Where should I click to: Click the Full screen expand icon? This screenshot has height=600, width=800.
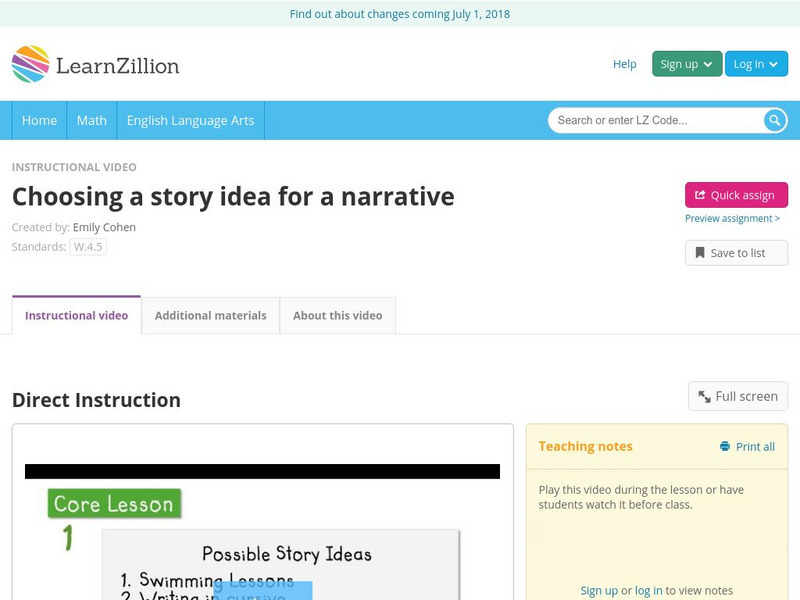click(705, 397)
